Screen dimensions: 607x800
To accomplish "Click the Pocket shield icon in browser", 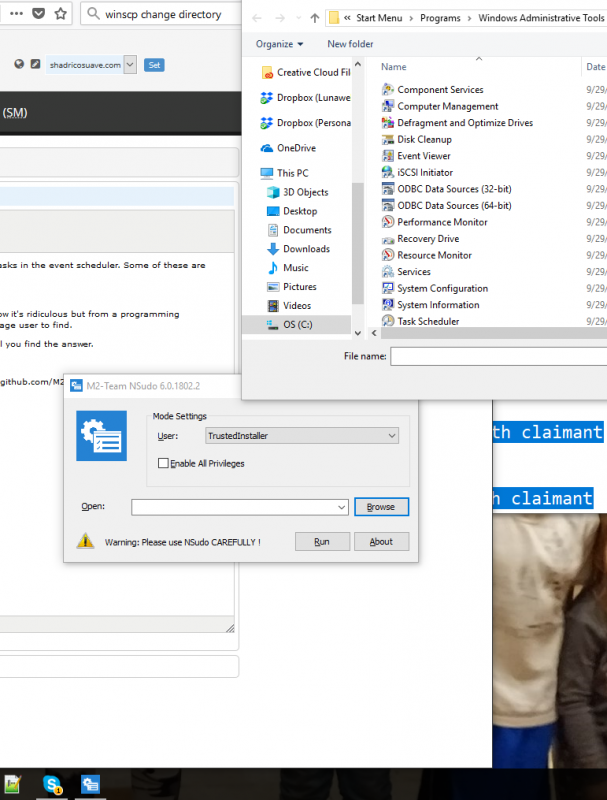I will point(39,14).
